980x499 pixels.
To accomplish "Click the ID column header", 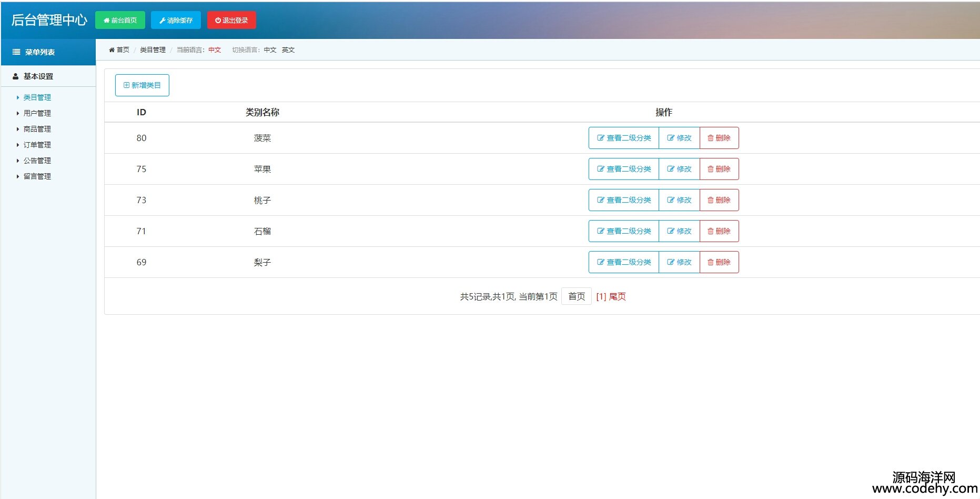I will pyautogui.click(x=142, y=112).
